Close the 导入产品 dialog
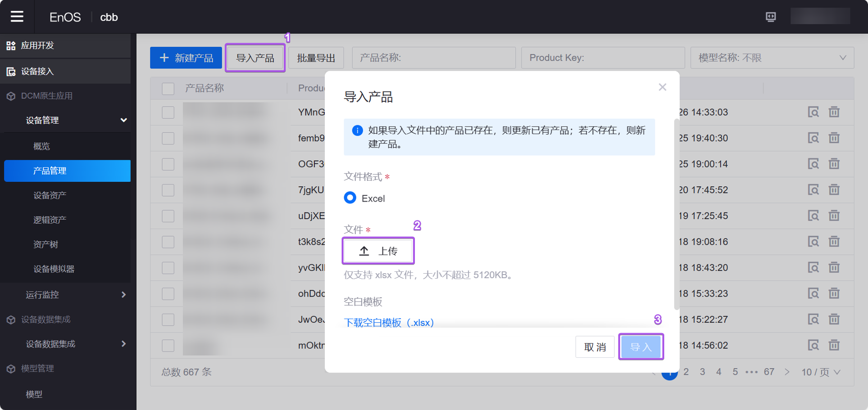This screenshot has height=410, width=868. (662, 87)
